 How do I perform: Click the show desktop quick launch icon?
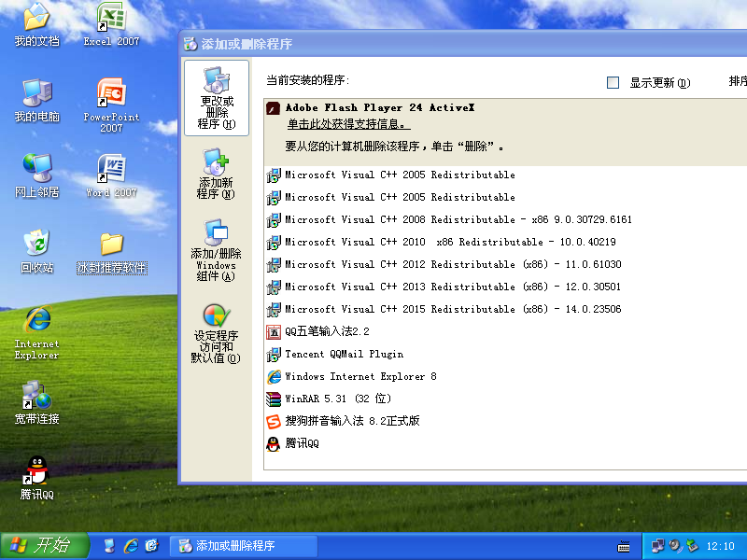[x=109, y=546]
